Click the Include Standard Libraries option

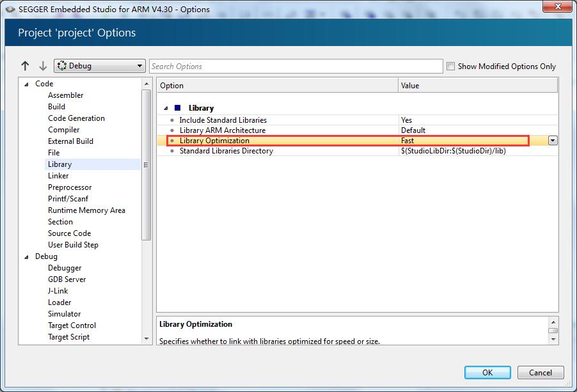click(223, 120)
